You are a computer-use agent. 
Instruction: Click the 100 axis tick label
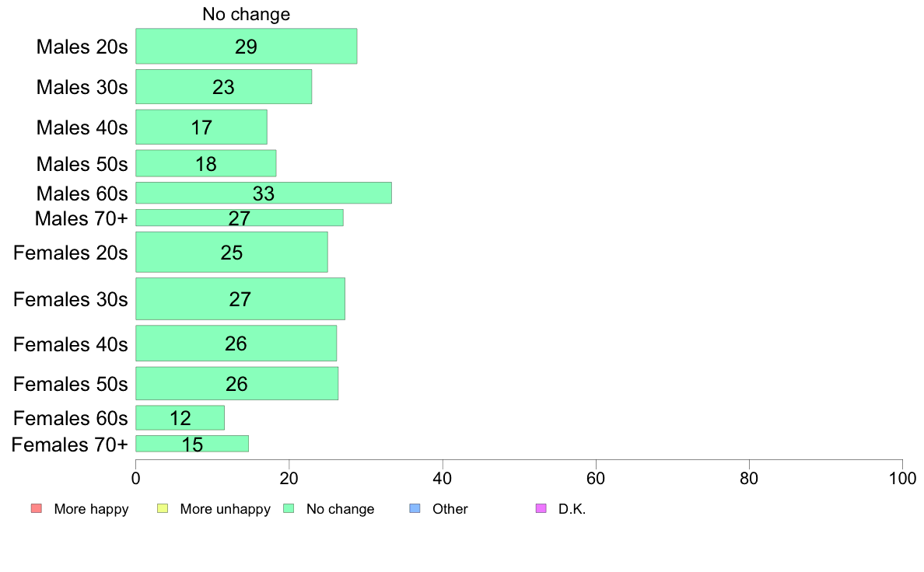(902, 478)
